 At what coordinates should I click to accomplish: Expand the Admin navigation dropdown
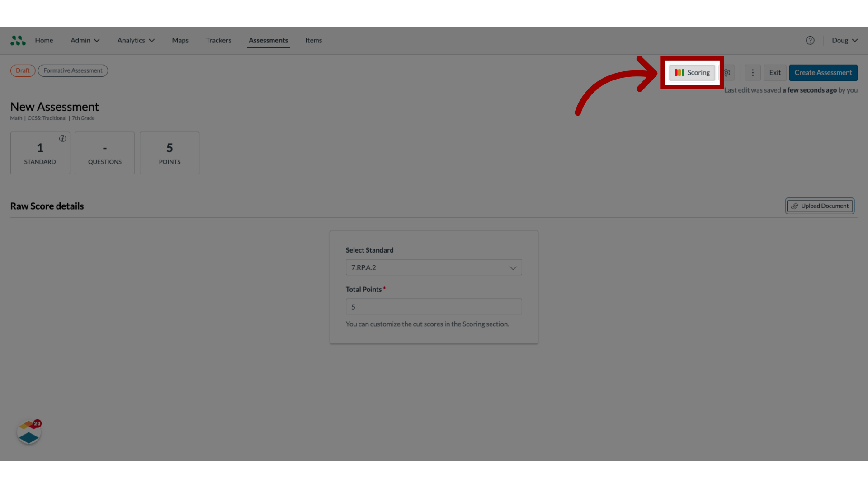tap(84, 40)
